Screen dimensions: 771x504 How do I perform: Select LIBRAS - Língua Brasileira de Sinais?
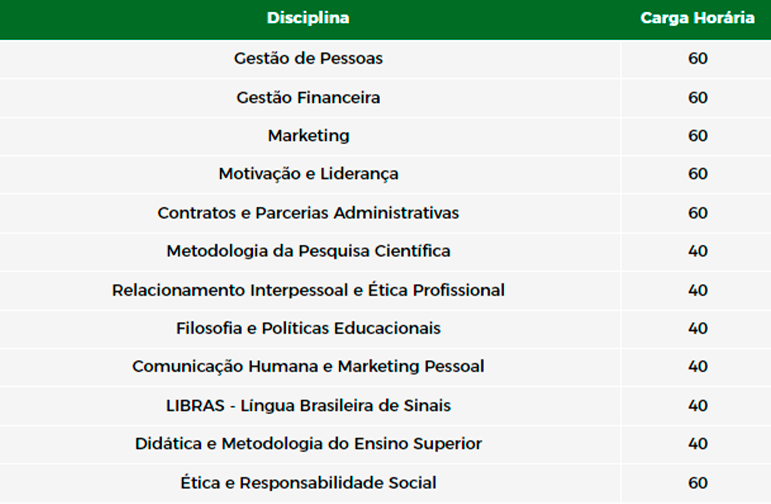tap(308, 406)
